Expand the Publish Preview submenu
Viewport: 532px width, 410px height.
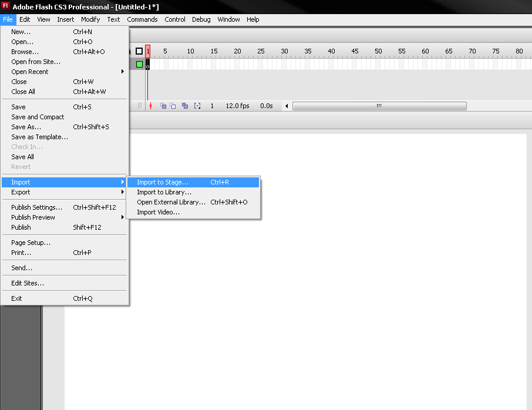coord(65,217)
